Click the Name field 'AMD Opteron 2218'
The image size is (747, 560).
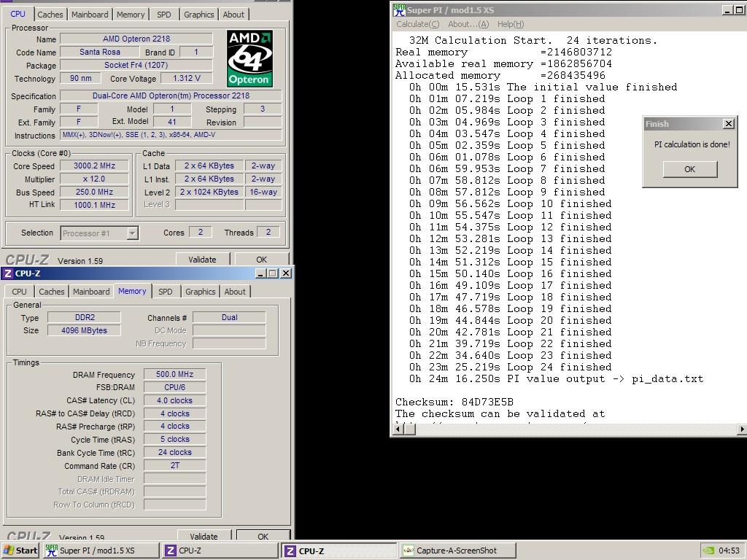click(136, 39)
